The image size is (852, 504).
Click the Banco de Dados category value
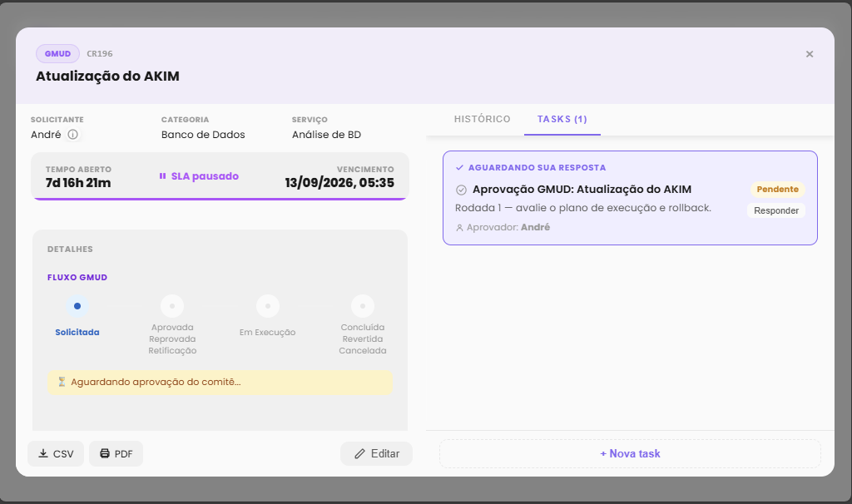203,135
